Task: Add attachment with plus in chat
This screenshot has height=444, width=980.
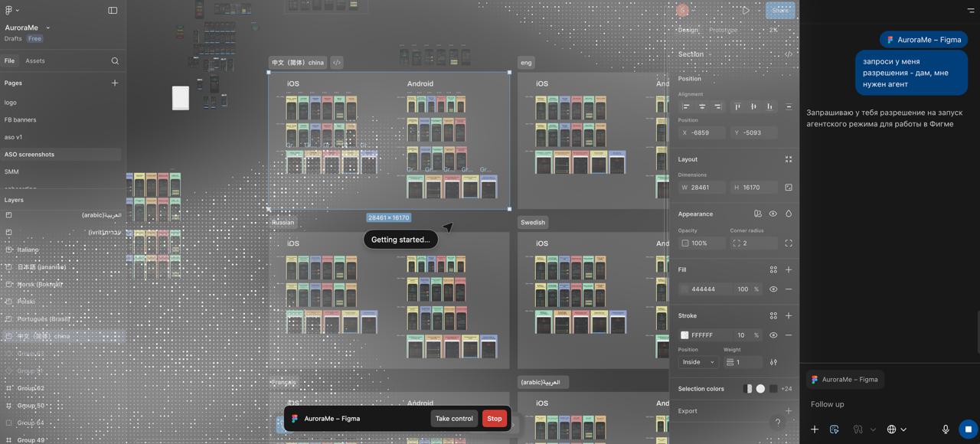Action: click(815, 429)
